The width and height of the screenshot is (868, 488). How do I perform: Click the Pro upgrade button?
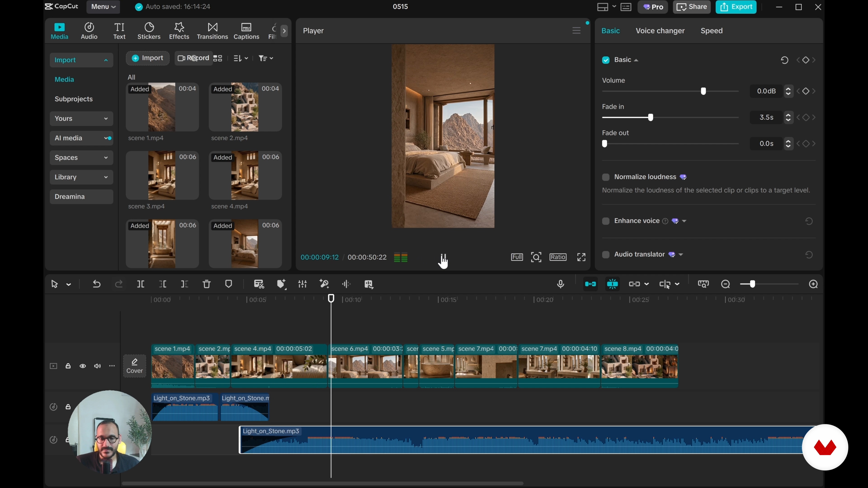(x=653, y=7)
